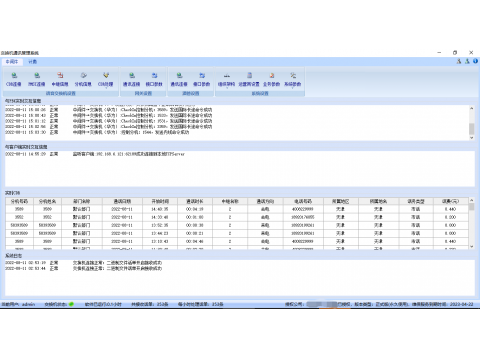
Task: Click the call table scrollbar down arrow
Action: pos(471,247)
